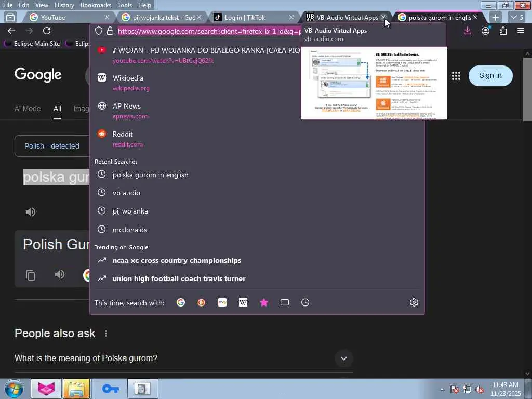Screen dimensions: 532x399
Task: Open Firefox View at tab bar left
Action: pyautogui.click(x=10, y=17)
